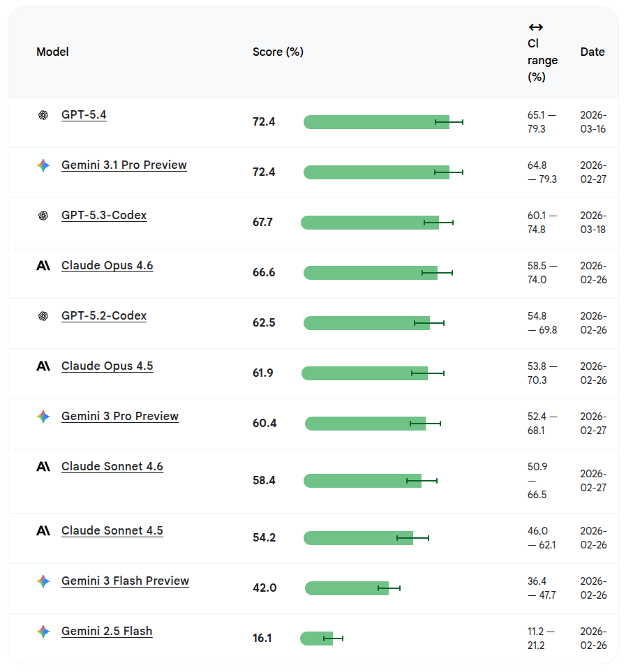Image resolution: width=626 pixels, height=672 pixels.
Task: Open the Gemini 3 Flash Preview link
Action: click(125, 581)
